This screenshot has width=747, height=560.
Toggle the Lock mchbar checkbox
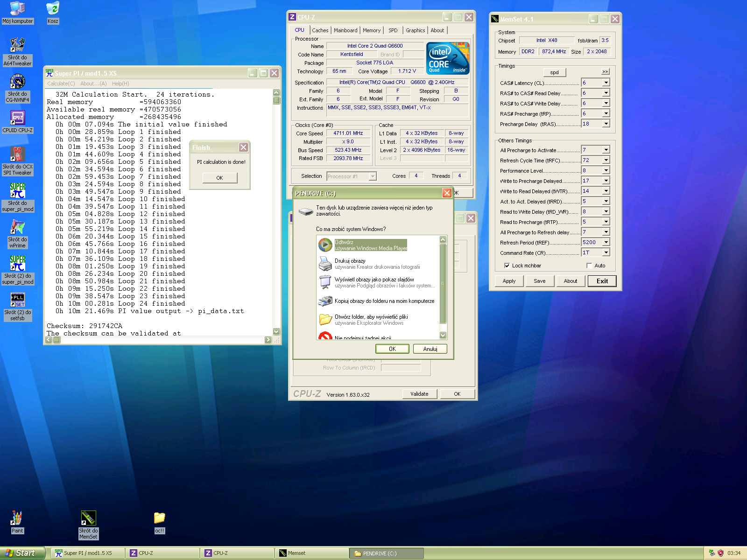click(x=507, y=266)
